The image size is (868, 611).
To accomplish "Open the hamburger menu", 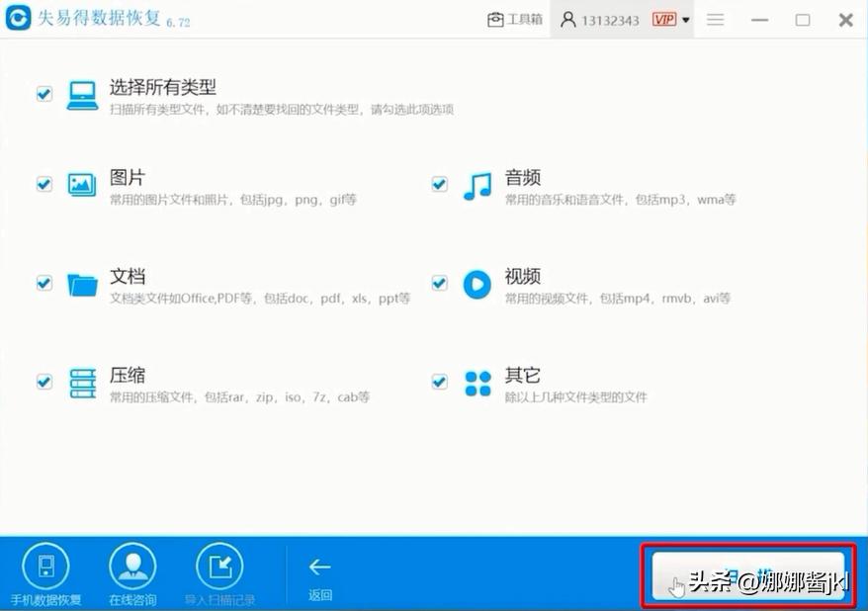I will (715, 19).
